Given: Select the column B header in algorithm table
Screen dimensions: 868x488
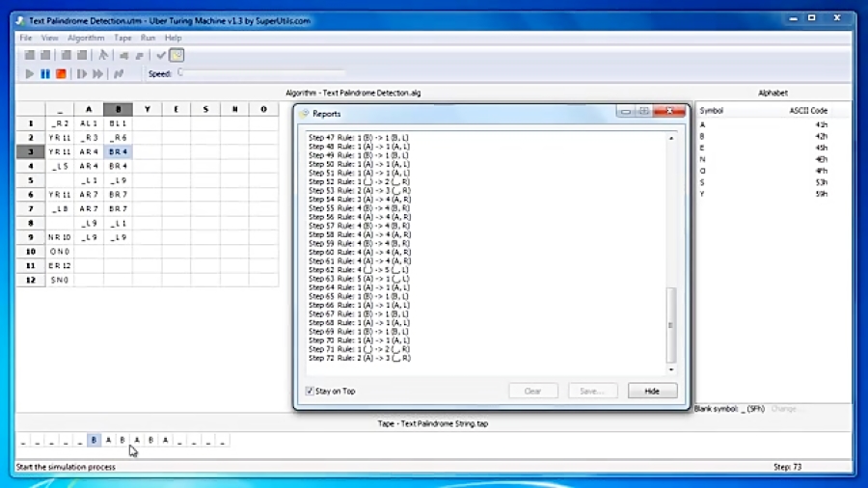Looking at the screenshot, I should pos(118,109).
